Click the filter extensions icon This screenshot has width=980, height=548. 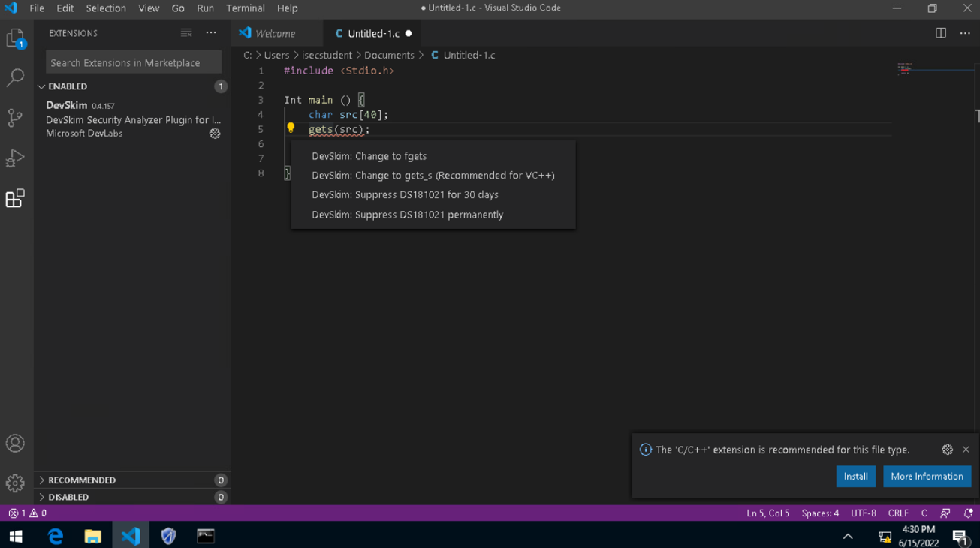186,33
